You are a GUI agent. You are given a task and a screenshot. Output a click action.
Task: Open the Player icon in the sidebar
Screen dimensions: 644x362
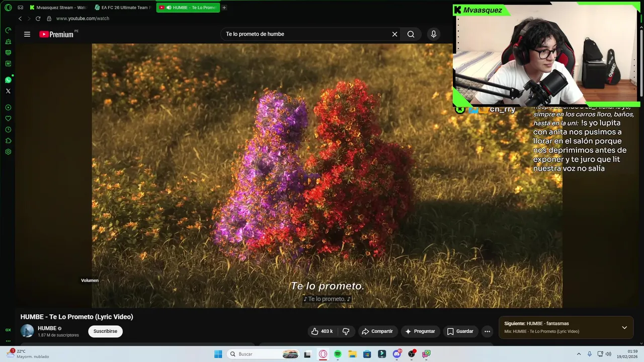(x=8, y=108)
